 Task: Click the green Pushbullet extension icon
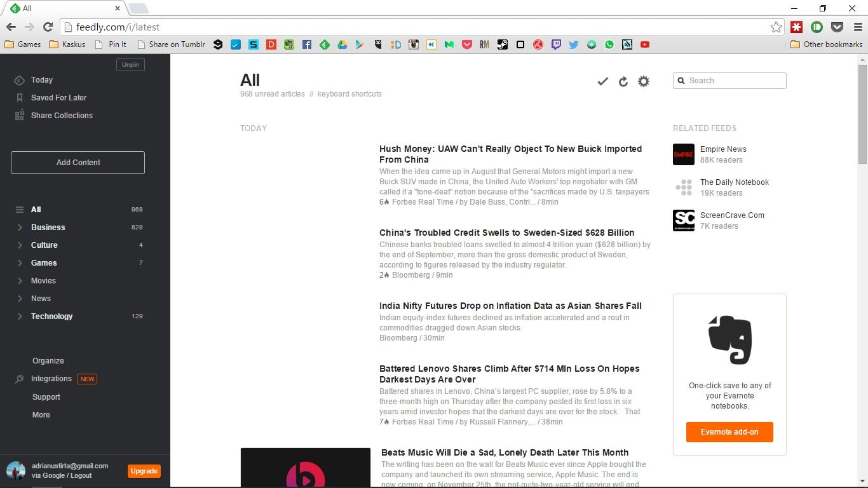click(x=817, y=27)
